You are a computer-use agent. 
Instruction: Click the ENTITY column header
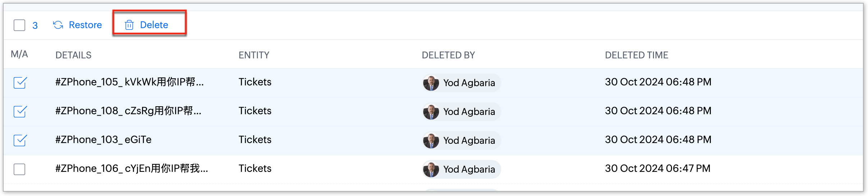point(254,55)
